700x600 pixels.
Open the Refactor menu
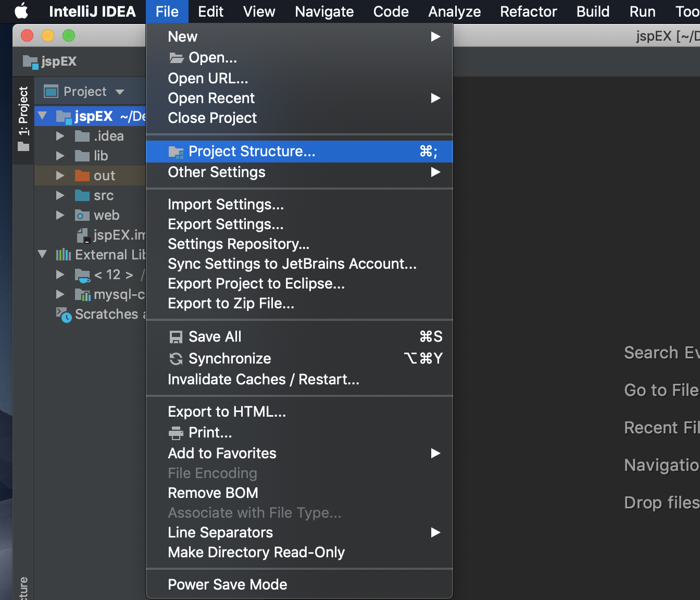(x=528, y=11)
